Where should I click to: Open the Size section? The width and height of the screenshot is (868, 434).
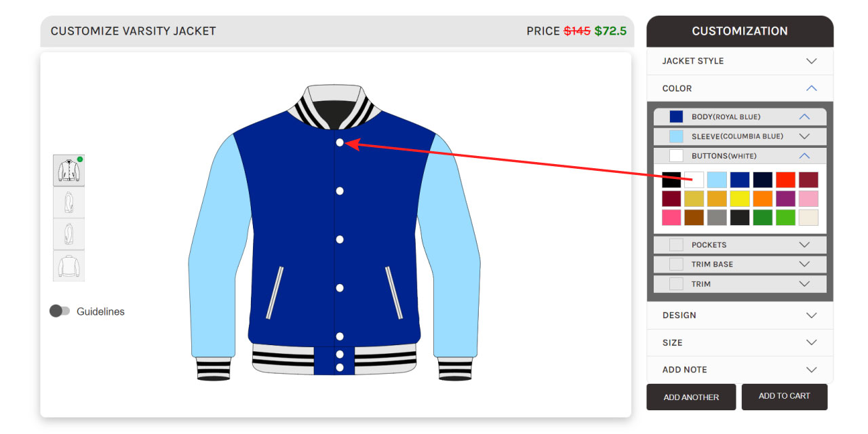pos(740,342)
